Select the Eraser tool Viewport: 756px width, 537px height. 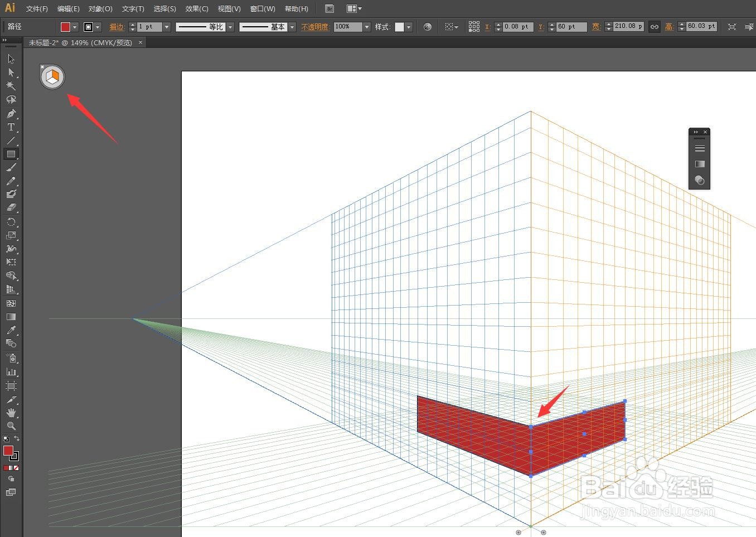[x=11, y=207]
